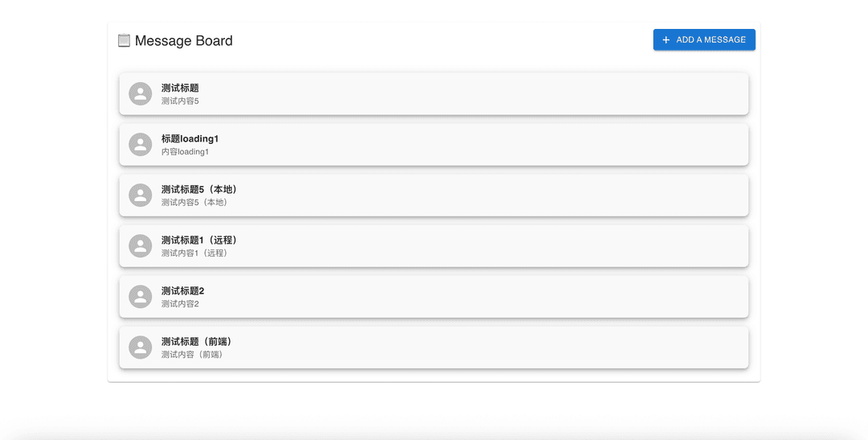Click the 内容loading1 content text
868x440 pixels.
[x=185, y=152]
